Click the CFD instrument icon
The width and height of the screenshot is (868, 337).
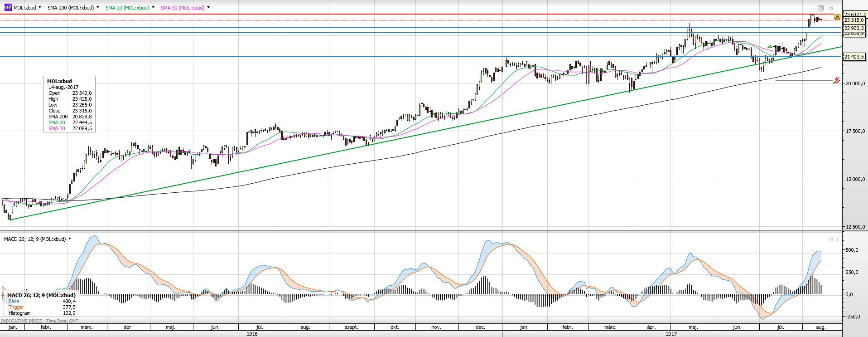click(8, 7)
